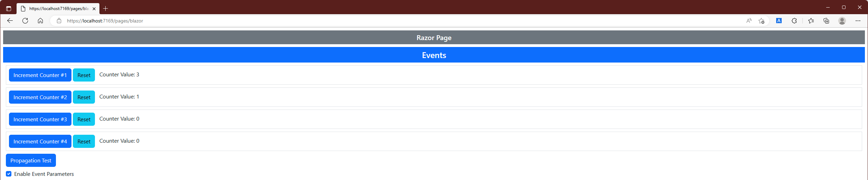The image size is (868, 180).
Task: Minimize the browser window
Action: [828, 7]
